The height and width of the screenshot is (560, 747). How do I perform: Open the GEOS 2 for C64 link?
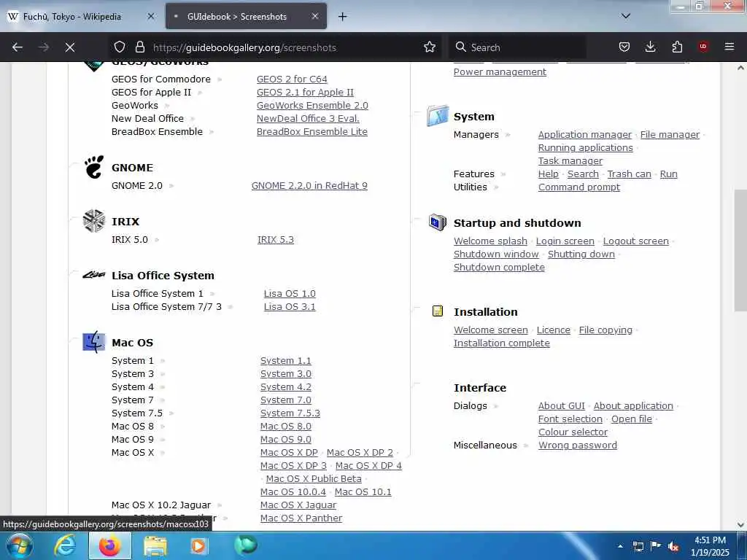(x=292, y=79)
